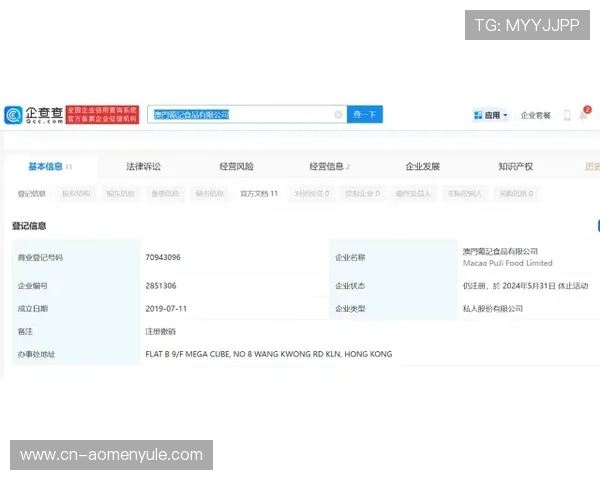Click the 备注 label cell
Viewport: 600px width, 480px height.
pos(76,331)
